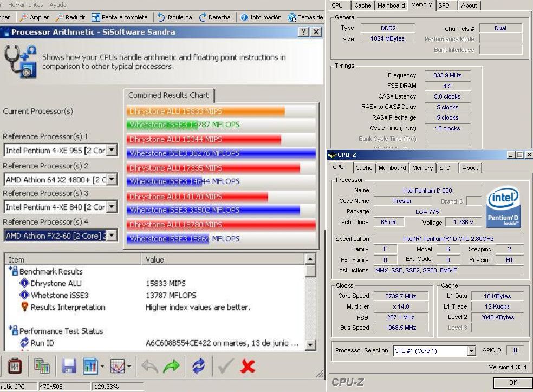This screenshot has height=392, width=533.
Task: Switch to the Mainboard tab in CPU-Z
Action: pos(392,168)
